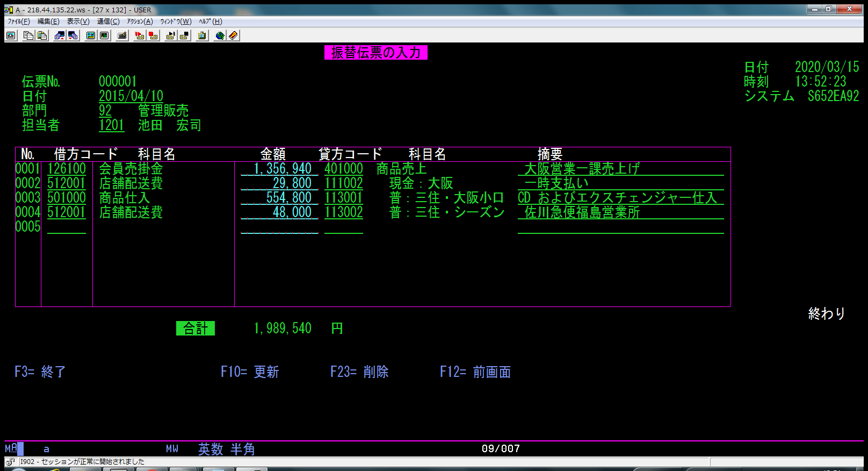Open keyboard remap tool with pencil icon

[122, 35]
